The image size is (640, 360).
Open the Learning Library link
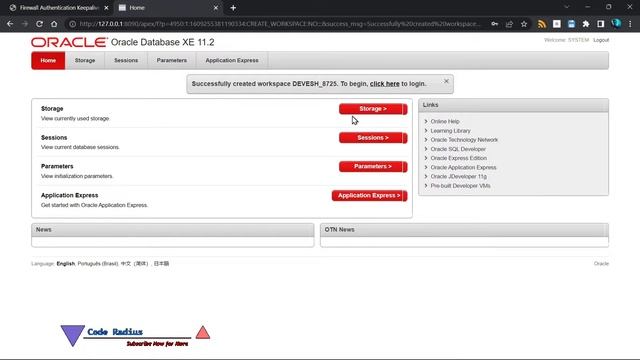pyautogui.click(x=451, y=131)
